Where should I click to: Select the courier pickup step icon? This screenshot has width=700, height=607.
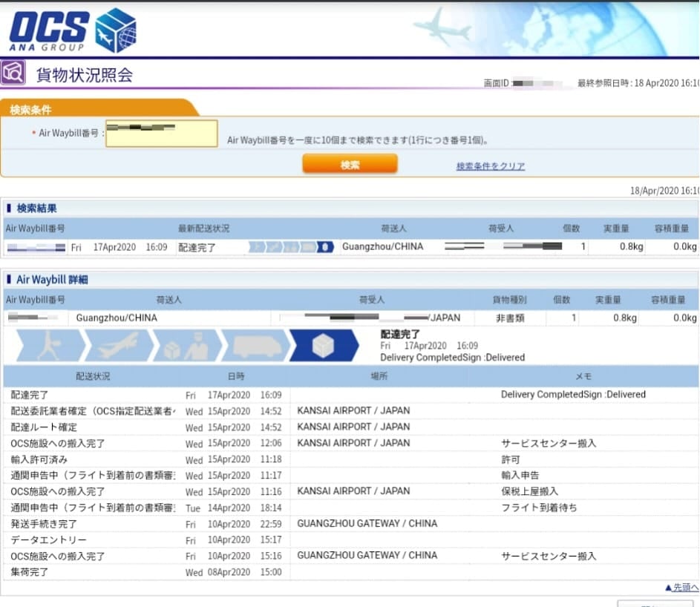pyautogui.click(x=50, y=346)
